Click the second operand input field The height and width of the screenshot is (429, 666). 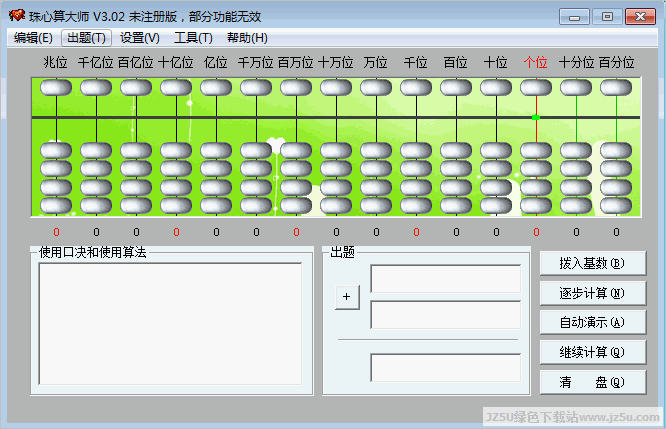click(446, 315)
